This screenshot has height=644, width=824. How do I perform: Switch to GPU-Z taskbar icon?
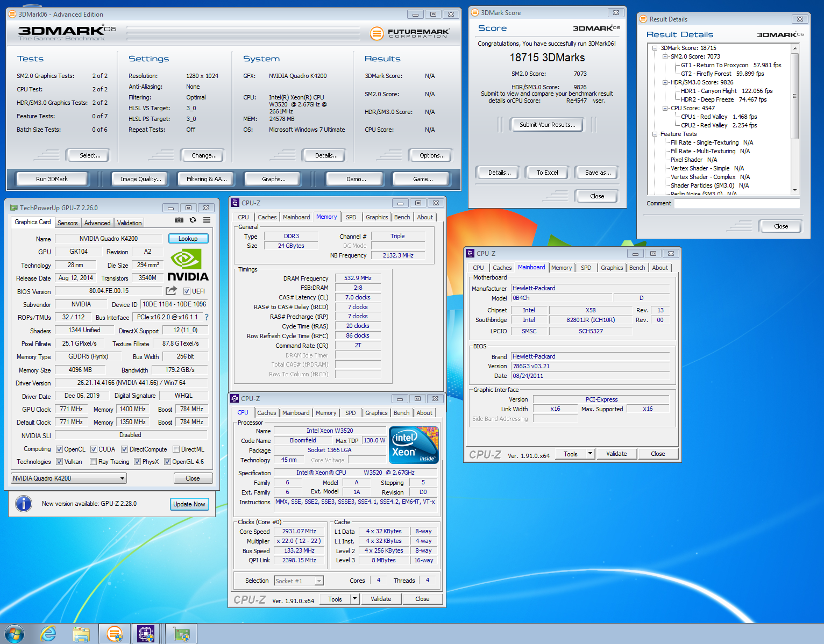182,634
